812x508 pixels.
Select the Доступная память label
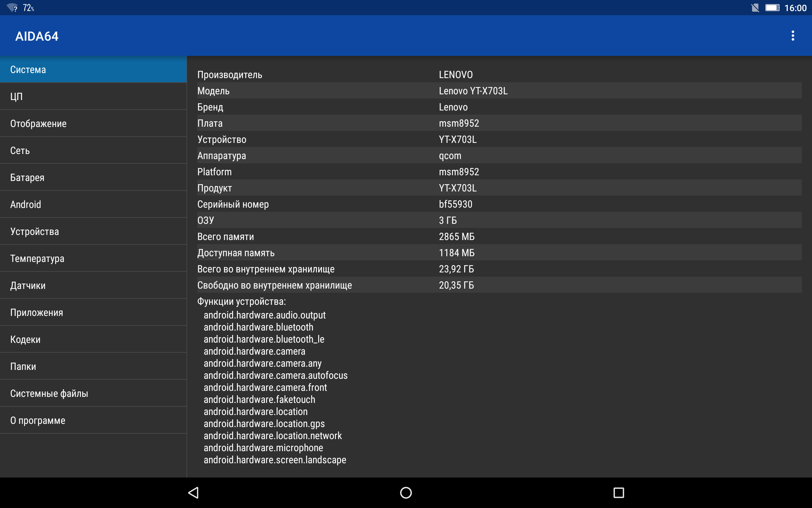(x=236, y=253)
